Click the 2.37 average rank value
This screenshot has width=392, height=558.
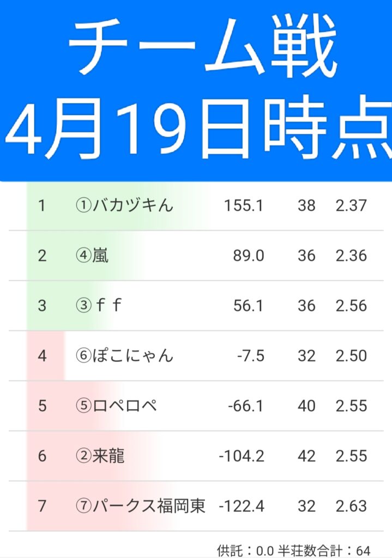tap(351, 205)
